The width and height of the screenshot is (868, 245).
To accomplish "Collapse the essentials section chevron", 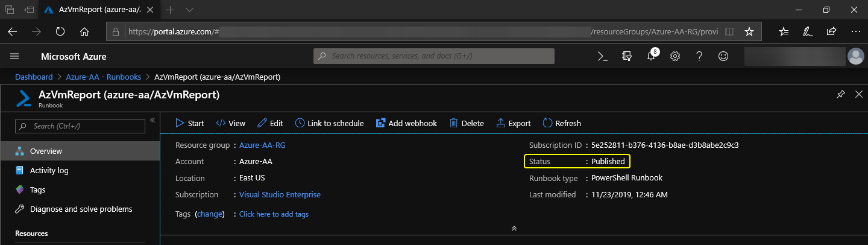I will 514,229.
